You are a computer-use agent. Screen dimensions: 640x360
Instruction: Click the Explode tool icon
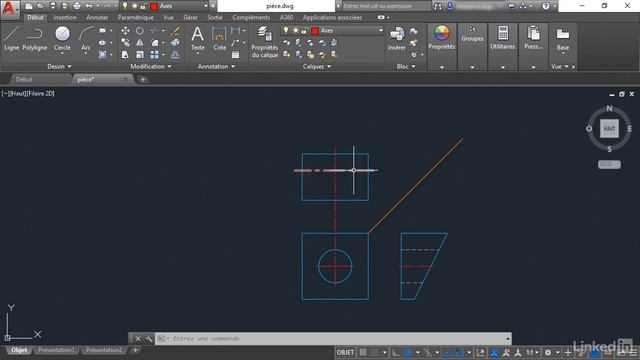click(175, 42)
